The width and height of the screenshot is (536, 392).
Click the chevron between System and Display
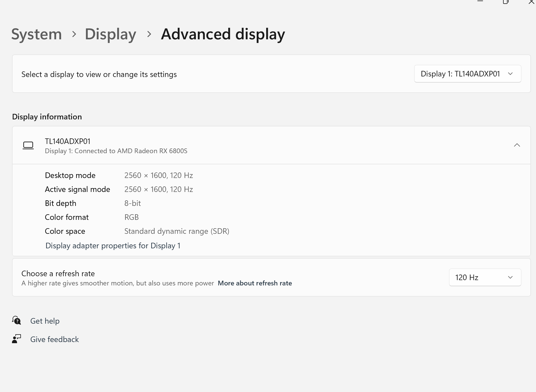[x=74, y=34]
